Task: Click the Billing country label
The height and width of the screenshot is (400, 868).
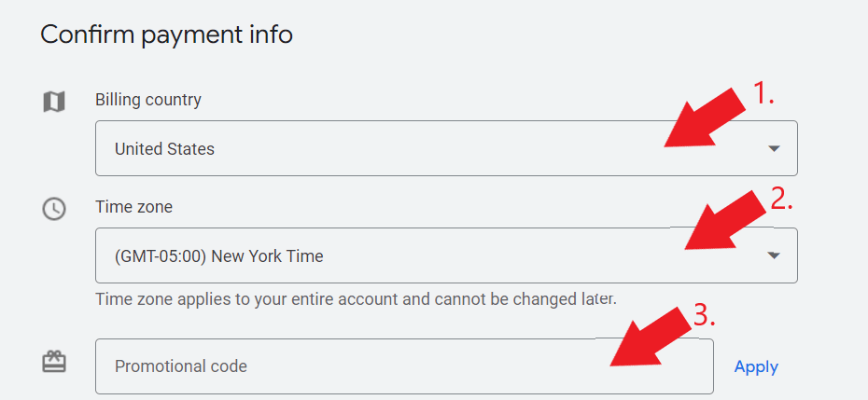Action: 147,100
